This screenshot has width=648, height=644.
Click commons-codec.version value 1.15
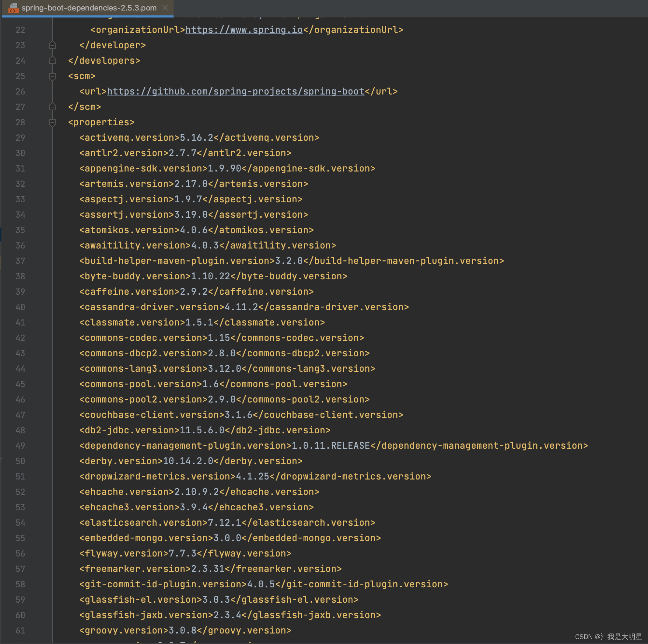click(219, 338)
